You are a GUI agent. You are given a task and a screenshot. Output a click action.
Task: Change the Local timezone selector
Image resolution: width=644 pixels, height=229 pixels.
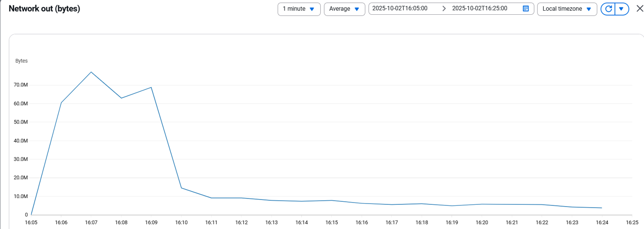[x=567, y=9]
